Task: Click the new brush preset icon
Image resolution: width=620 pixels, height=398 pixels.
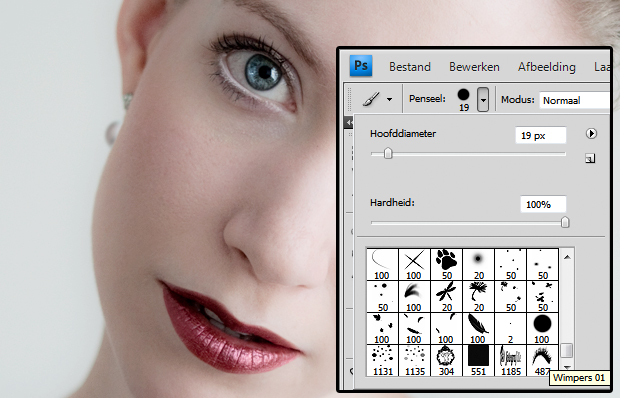Action: point(590,158)
